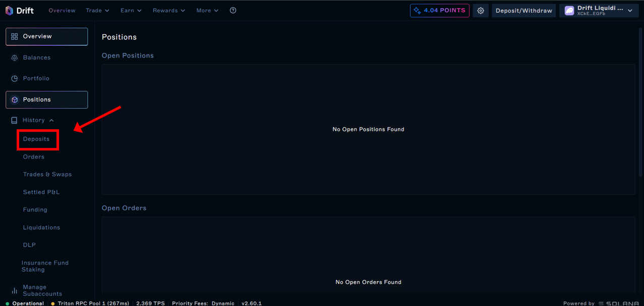Click the 2.369 TPS readout
The image size is (644, 306).
pos(150,303)
